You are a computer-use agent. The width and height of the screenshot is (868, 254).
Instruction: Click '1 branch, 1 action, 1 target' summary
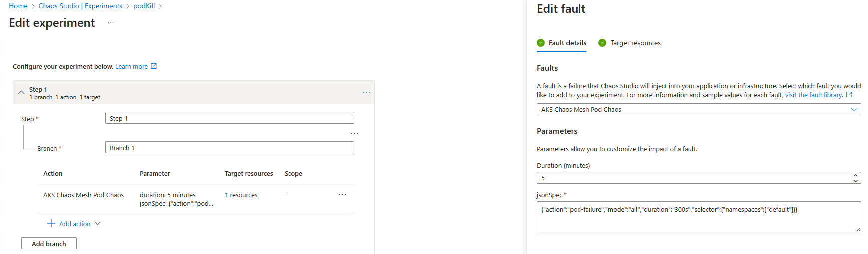coord(65,97)
